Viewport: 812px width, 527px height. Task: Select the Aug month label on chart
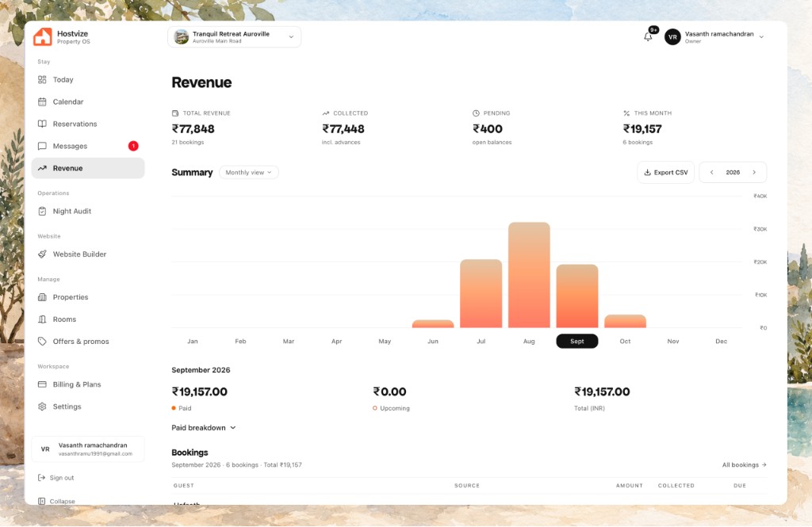coord(529,341)
